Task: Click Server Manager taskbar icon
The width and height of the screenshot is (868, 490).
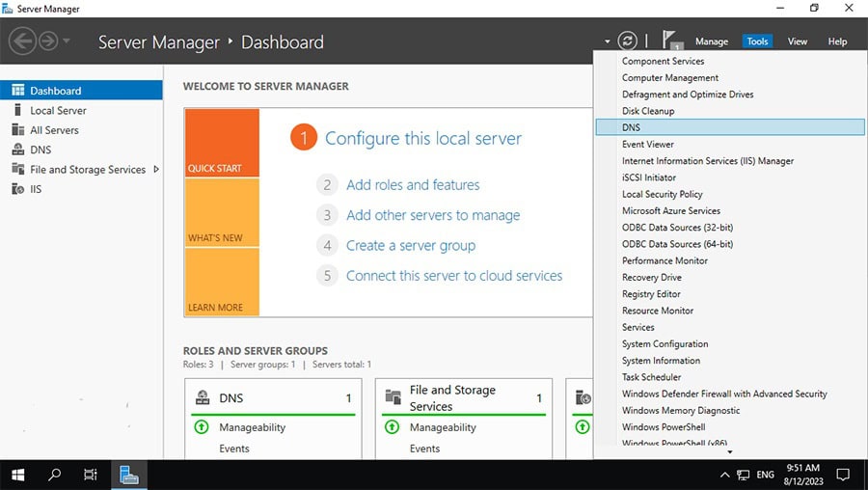Action: [129, 475]
